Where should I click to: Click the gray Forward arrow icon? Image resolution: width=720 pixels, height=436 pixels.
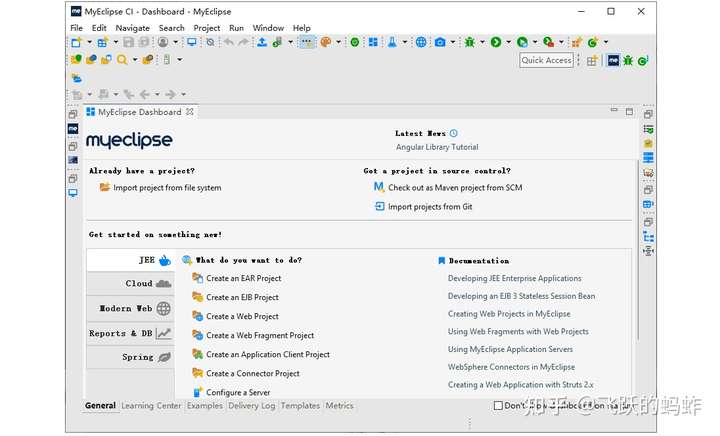click(170, 95)
